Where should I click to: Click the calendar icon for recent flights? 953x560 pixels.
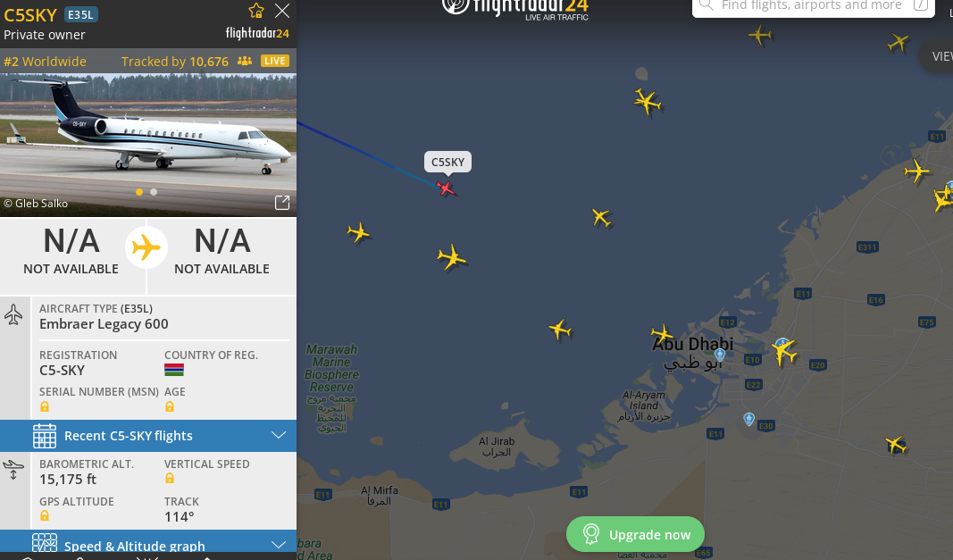pos(45,436)
